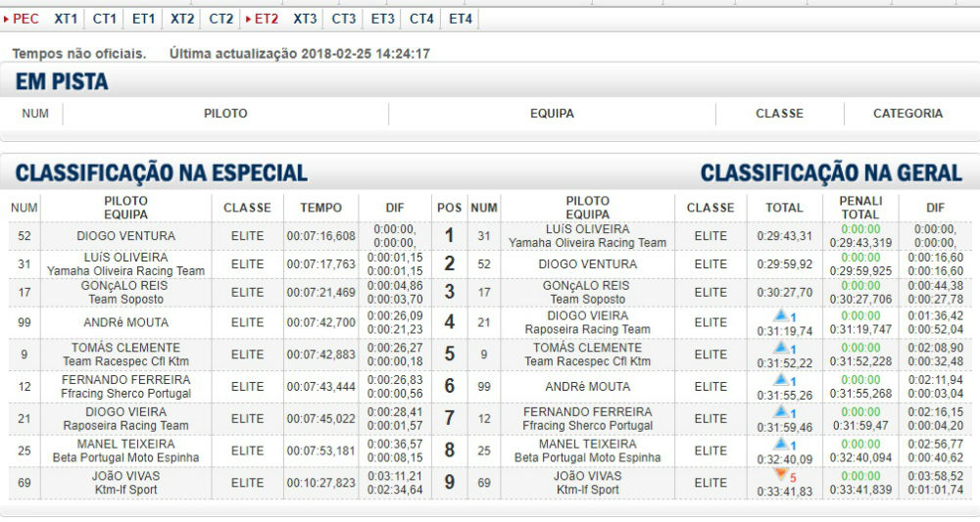This screenshot has height=522, width=980.
Task: Click the POS column header
Action: coord(449,208)
